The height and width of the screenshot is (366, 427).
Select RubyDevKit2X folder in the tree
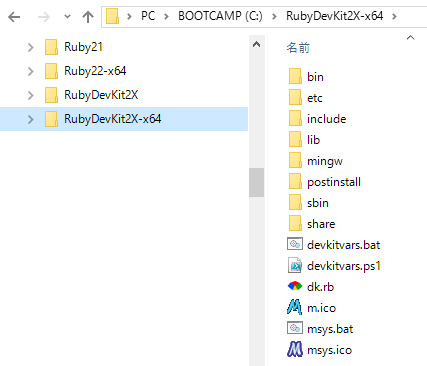pyautogui.click(x=101, y=95)
